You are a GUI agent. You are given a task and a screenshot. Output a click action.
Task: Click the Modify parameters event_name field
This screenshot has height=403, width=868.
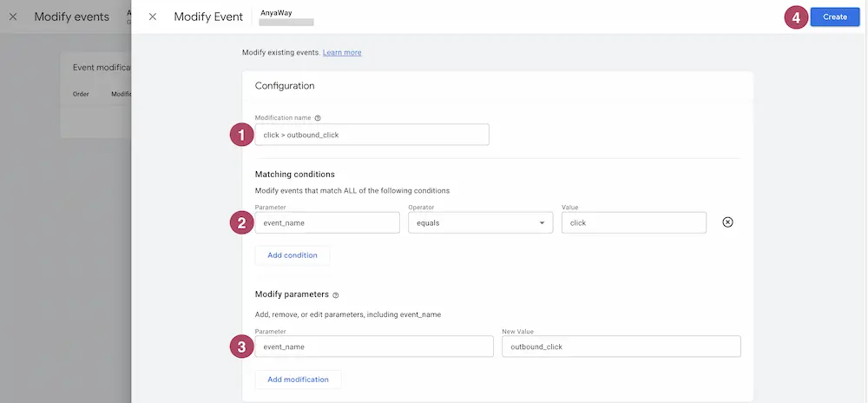coord(374,346)
